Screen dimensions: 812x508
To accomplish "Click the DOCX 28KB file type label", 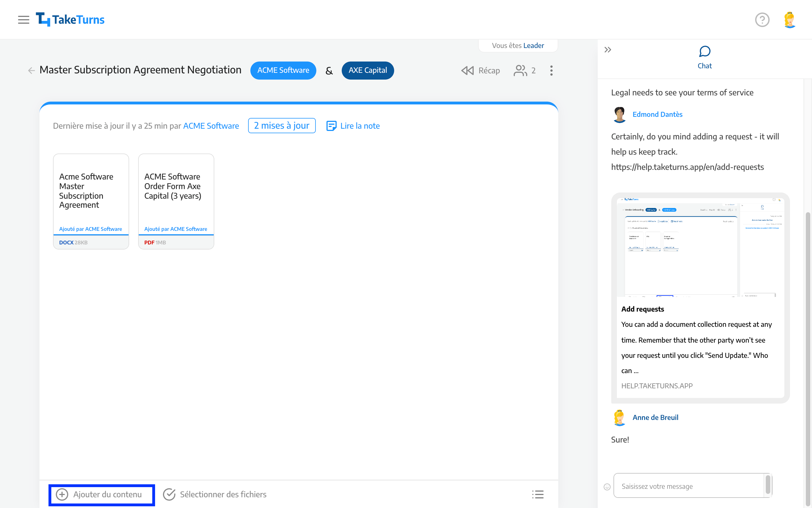I will click(73, 242).
